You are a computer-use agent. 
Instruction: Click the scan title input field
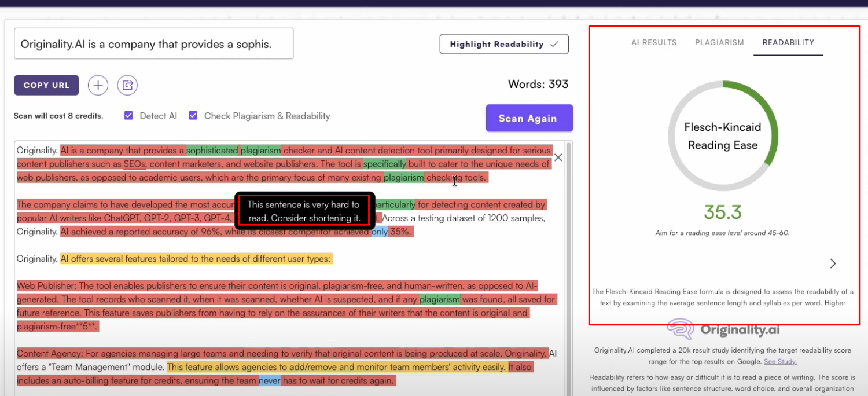pyautogui.click(x=153, y=44)
